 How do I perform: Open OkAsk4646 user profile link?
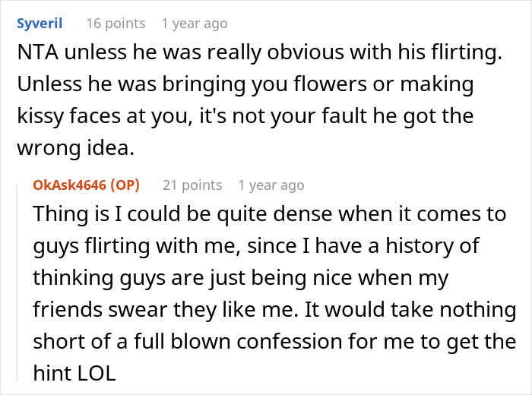(x=70, y=185)
